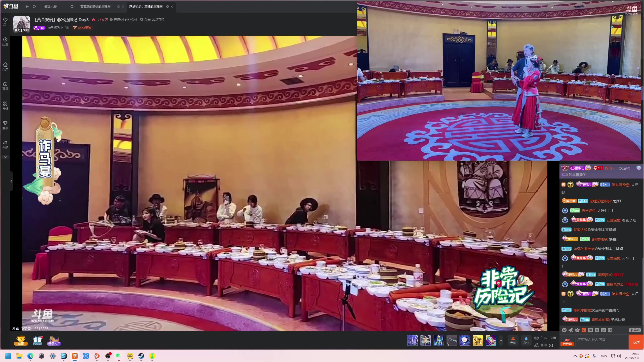Click the picture-in-picture mini video
This screenshot has width=644, height=362.
tap(499, 81)
